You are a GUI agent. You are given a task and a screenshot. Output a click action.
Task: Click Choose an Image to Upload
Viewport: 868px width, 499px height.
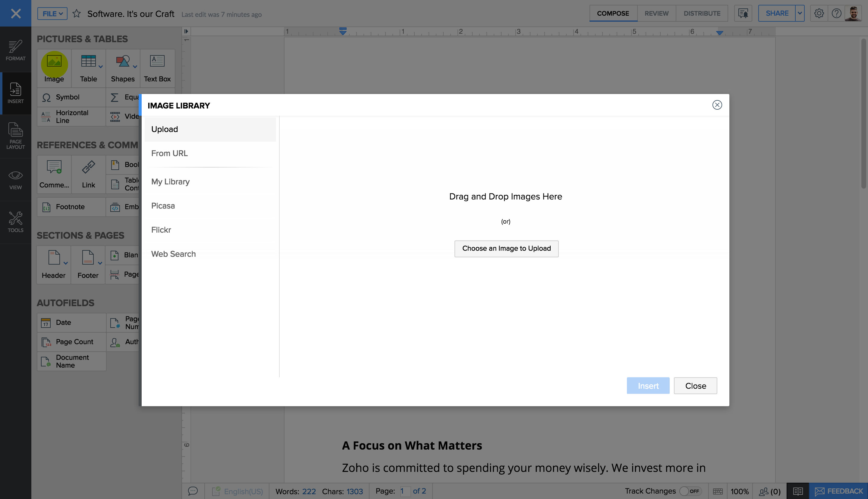(506, 249)
